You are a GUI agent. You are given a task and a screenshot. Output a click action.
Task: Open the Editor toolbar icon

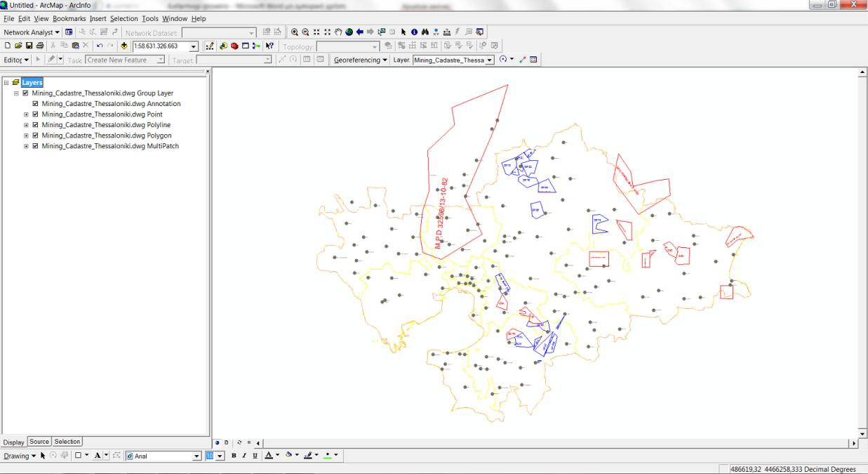click(210, 46)
